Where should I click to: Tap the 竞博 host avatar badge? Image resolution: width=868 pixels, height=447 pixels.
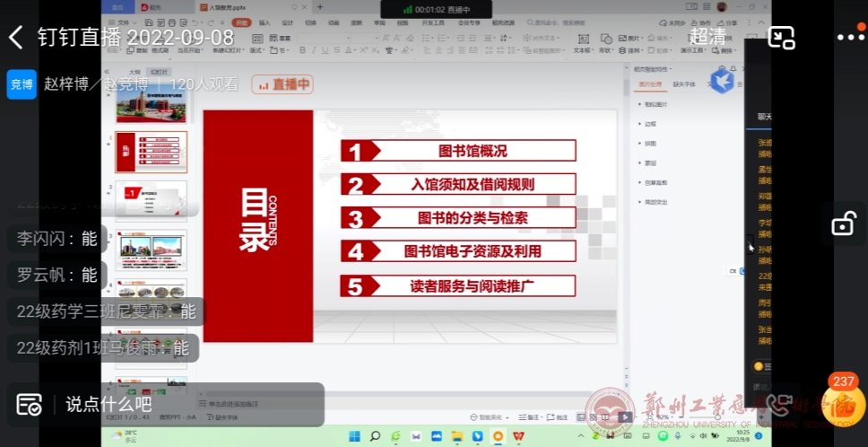point(22,84)
